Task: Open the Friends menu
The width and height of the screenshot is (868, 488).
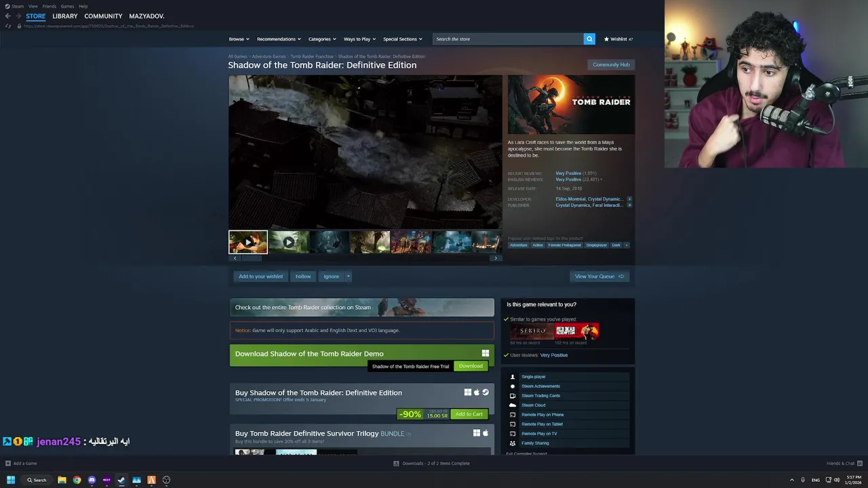Action: coord(50,6)
